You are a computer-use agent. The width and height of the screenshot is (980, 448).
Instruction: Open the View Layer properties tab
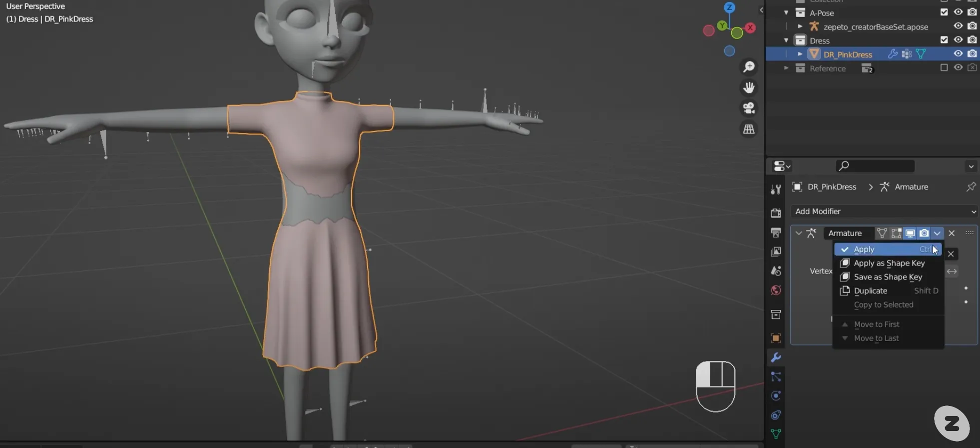[776, 251]
